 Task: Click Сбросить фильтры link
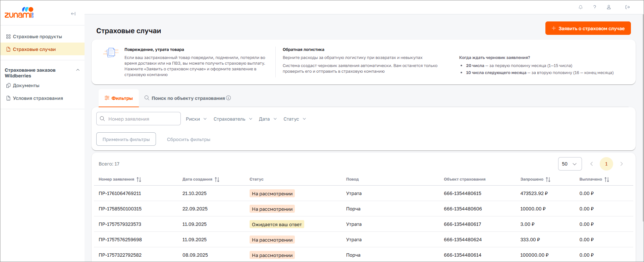189,139
